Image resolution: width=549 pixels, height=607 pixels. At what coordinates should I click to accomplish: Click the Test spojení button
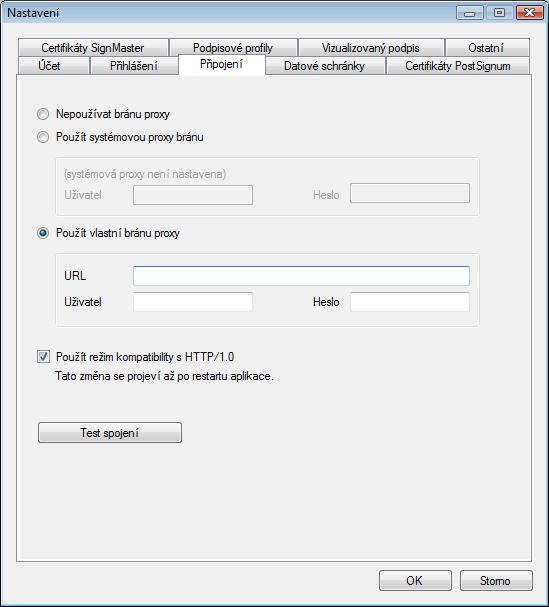click(x=110, y=432)
